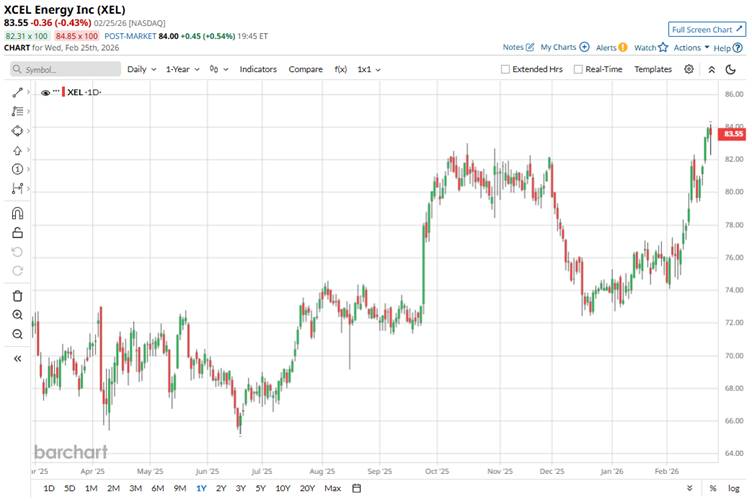Select the 3Y range tab

241,488
